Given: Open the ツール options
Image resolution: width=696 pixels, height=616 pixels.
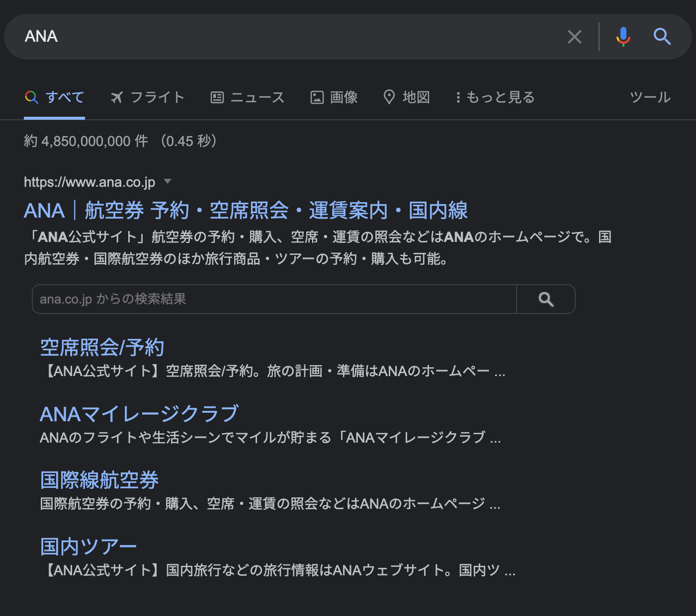Looking at the screenshot, I should pyautogui.click(x=650, y=97).
